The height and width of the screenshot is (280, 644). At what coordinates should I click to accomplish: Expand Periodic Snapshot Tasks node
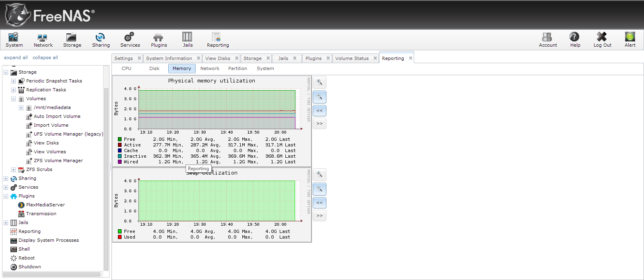click(13, 81)
